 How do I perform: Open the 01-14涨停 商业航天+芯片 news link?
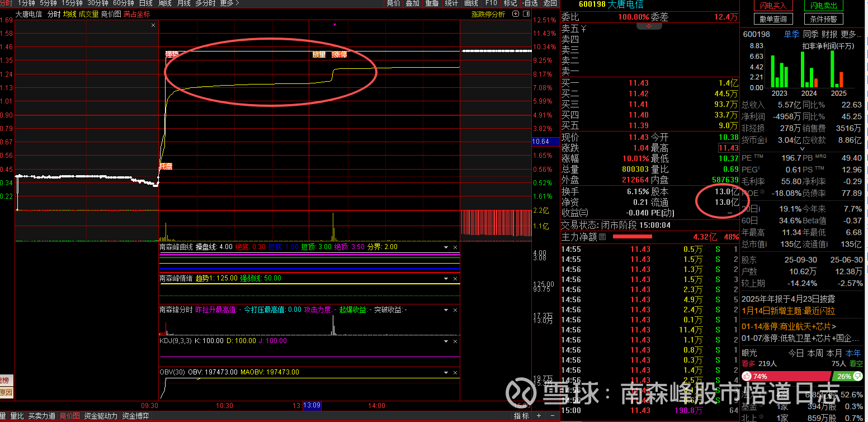pos(789,326)
